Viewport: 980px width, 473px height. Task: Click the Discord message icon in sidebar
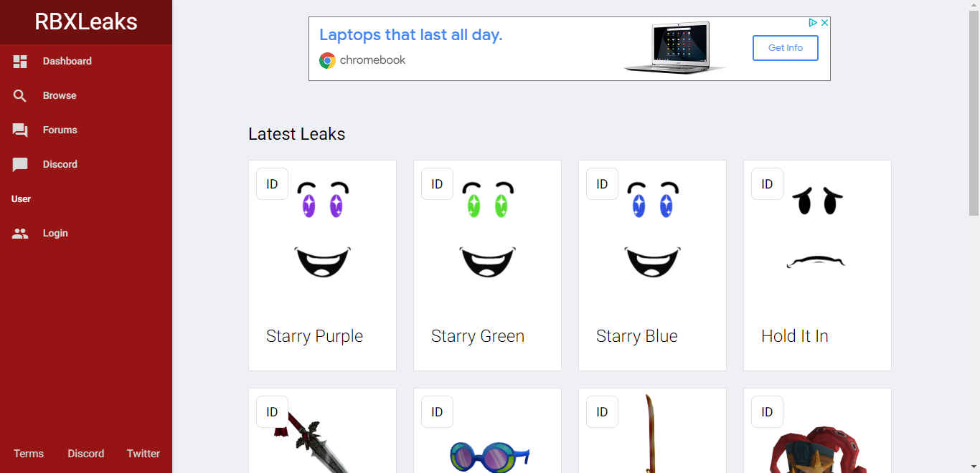(20, 165)
